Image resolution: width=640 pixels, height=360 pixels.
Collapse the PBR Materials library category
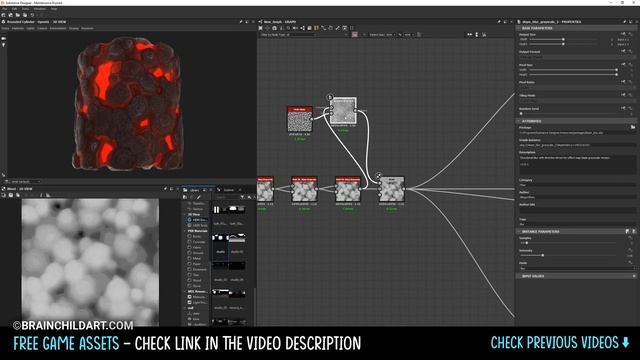[185, 231]
